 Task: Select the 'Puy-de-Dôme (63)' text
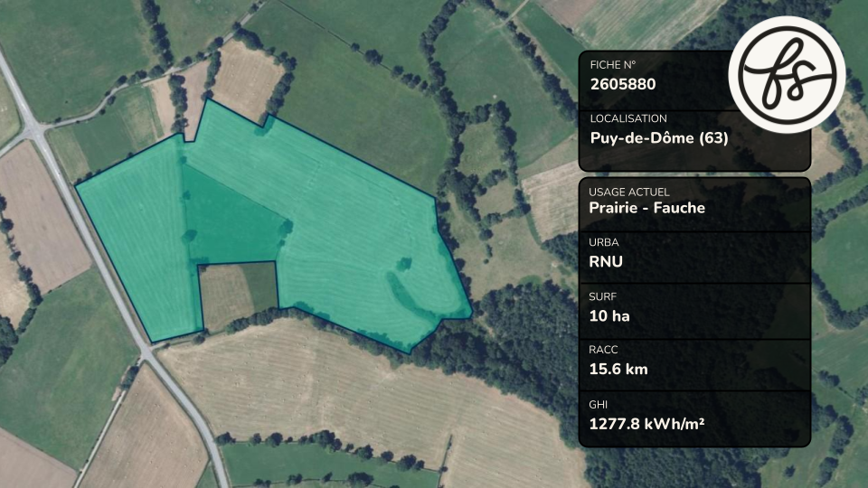[x=659, y=137]
